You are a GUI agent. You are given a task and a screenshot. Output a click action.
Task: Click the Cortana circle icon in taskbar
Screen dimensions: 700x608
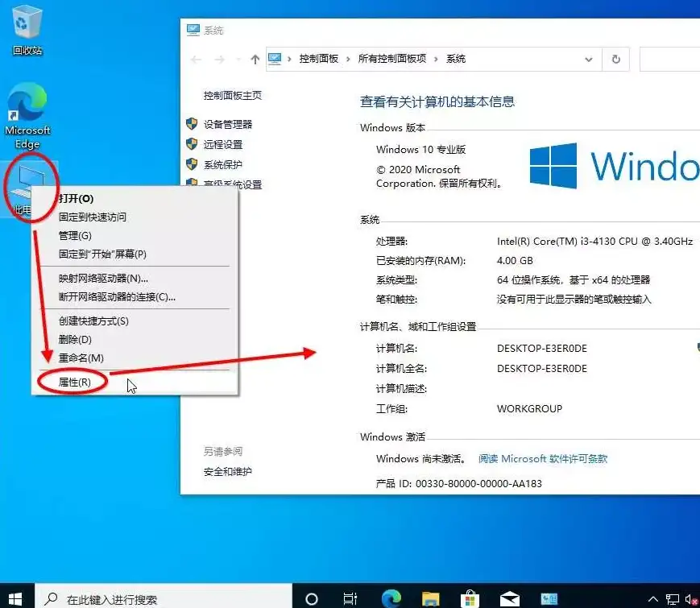click(x=312, y=598)
